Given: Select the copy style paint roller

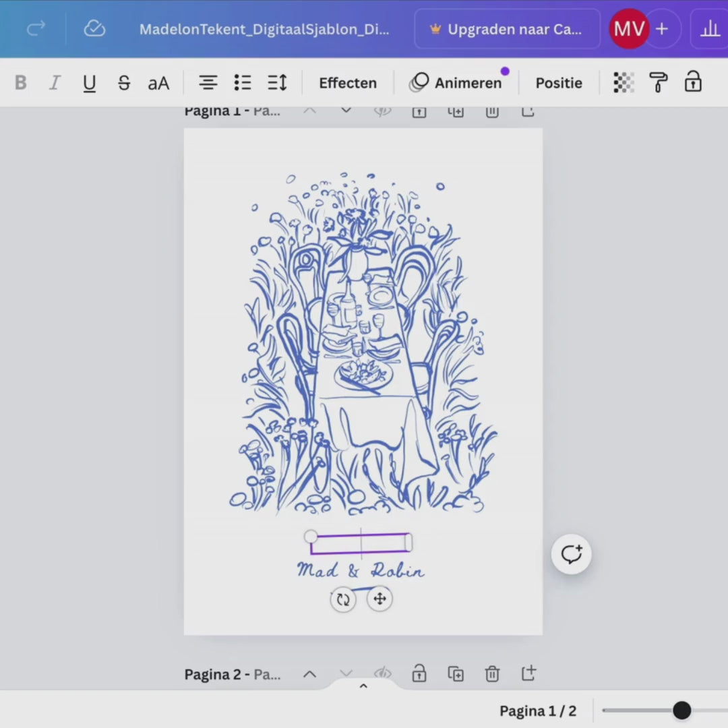Looking at the screenshot, I should click(x=658, y=83).
